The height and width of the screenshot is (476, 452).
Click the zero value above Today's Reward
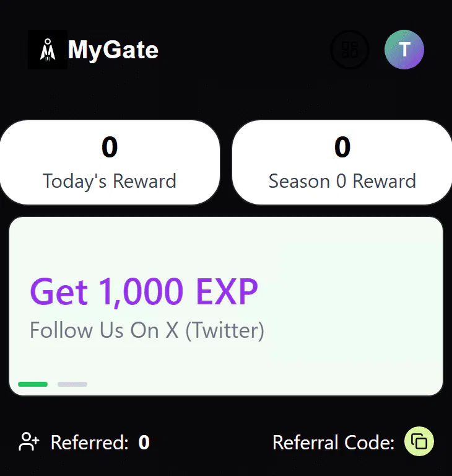110,148
